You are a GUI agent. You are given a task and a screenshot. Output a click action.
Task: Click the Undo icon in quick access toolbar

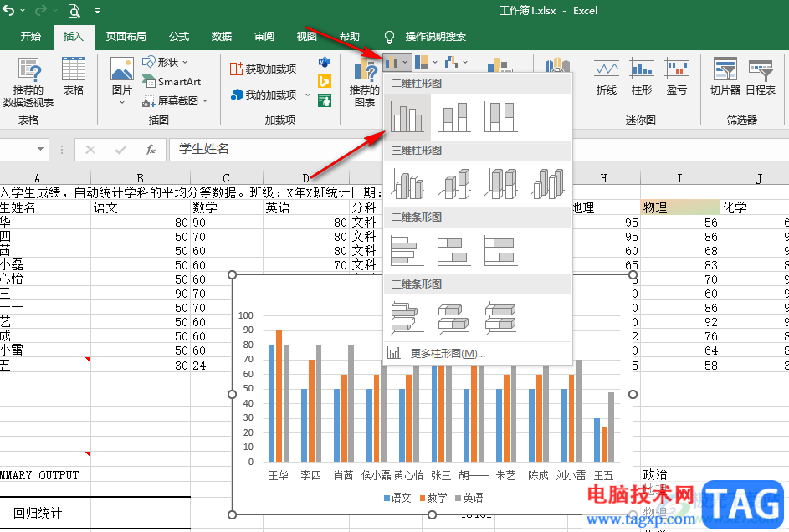coord(8,10)
